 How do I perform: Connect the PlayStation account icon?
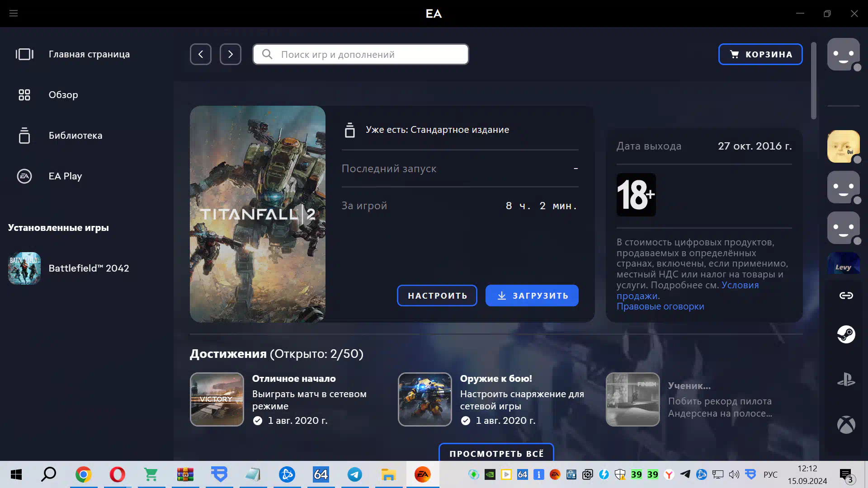846,380
